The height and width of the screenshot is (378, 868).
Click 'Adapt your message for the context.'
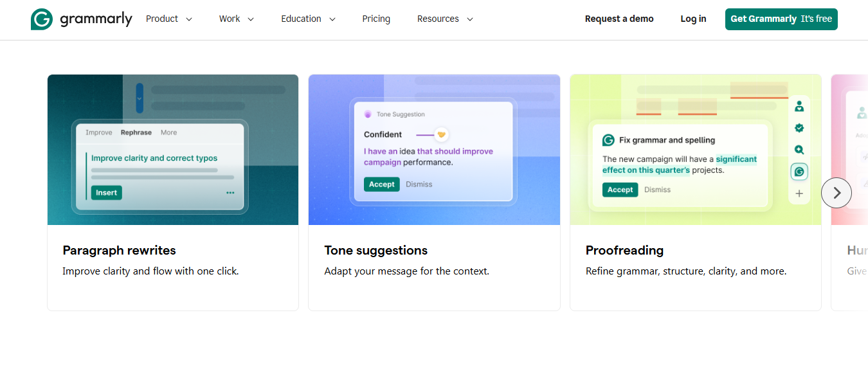tap(406, 271)
